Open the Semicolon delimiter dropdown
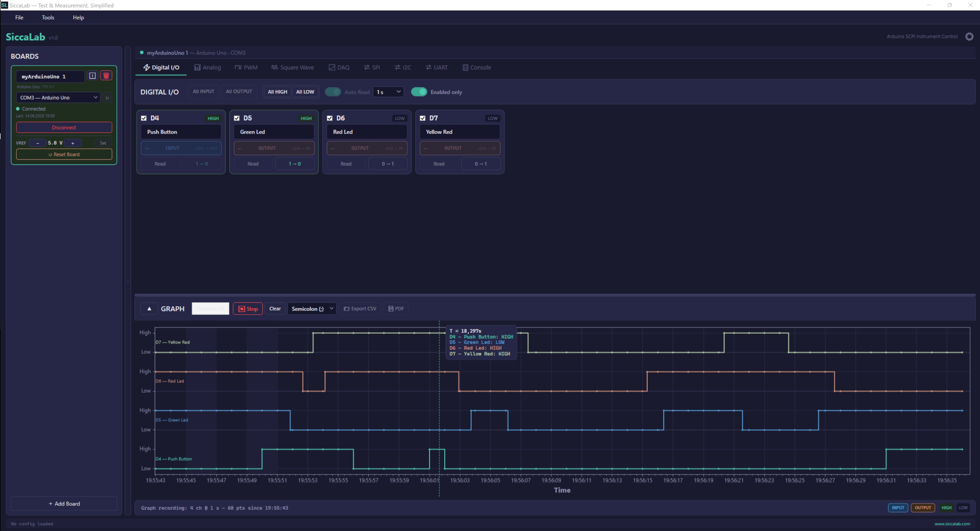 [312, 309]
